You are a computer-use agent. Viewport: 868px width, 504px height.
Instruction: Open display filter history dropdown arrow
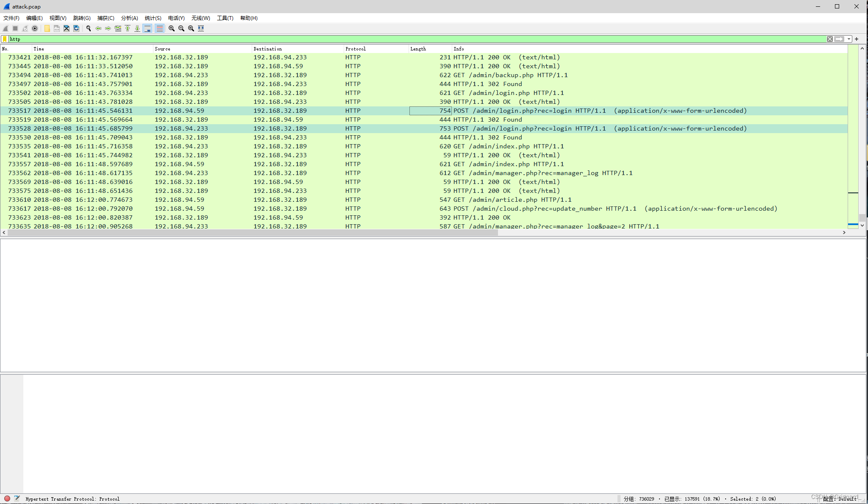point(849,39)
